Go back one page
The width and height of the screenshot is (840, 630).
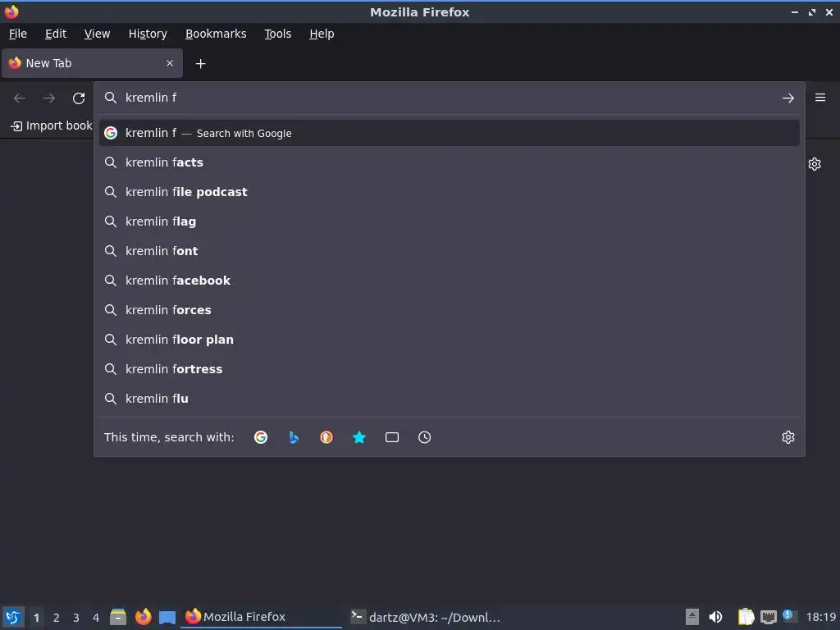[20, 98]
